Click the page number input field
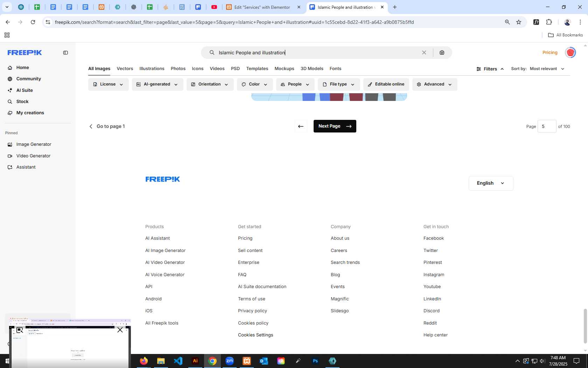588x368 pixels. point(547,126)
